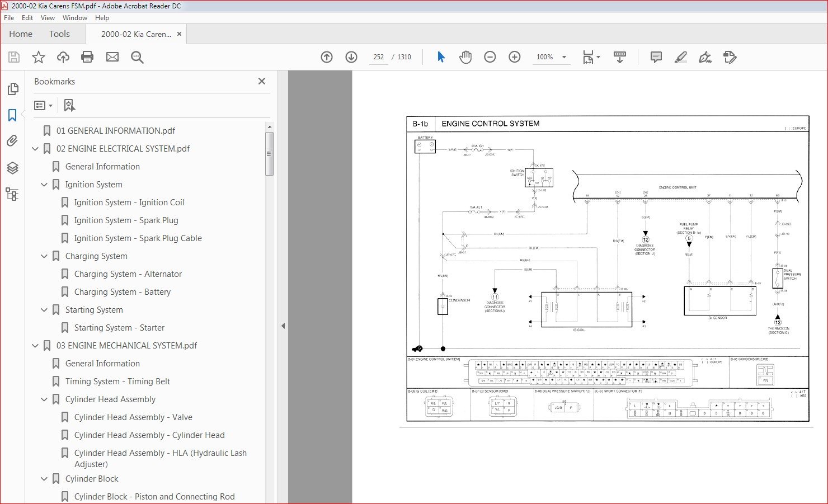
Task: Open Starting System - Starter bookmark
Action: coord(119,328)
